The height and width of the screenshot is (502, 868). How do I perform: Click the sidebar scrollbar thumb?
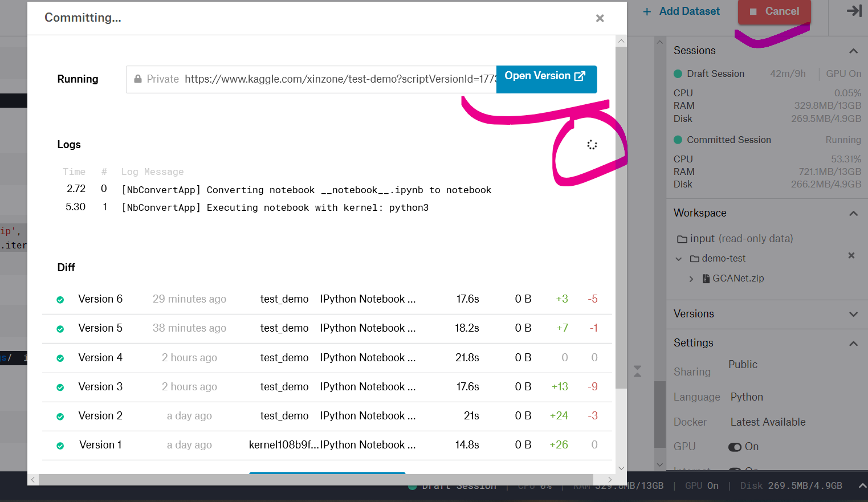point(660,414)
